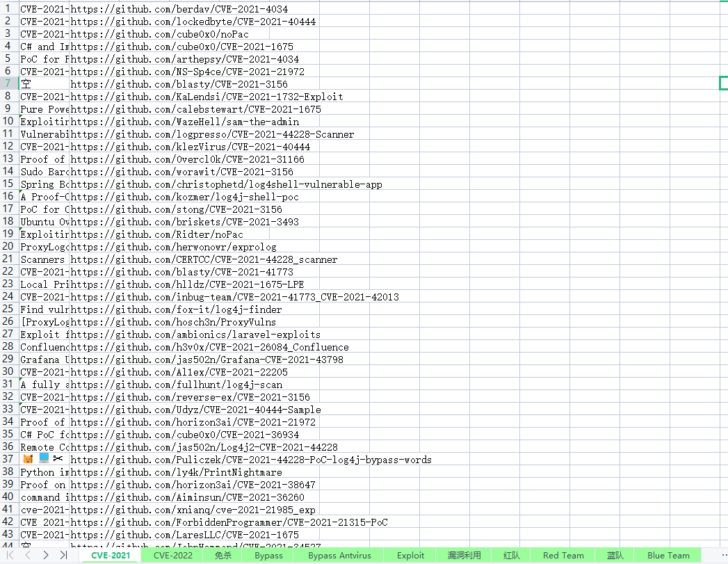This screenshot has height=564, width=728.
Task: Go to previous sheet tab arrow
Action: pos(28,555)
